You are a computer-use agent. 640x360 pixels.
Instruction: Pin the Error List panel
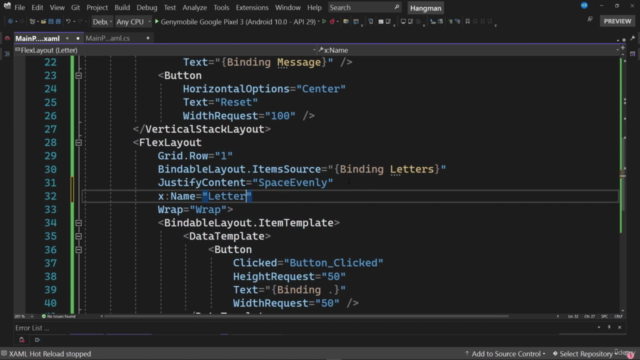[x=609, y=327]
